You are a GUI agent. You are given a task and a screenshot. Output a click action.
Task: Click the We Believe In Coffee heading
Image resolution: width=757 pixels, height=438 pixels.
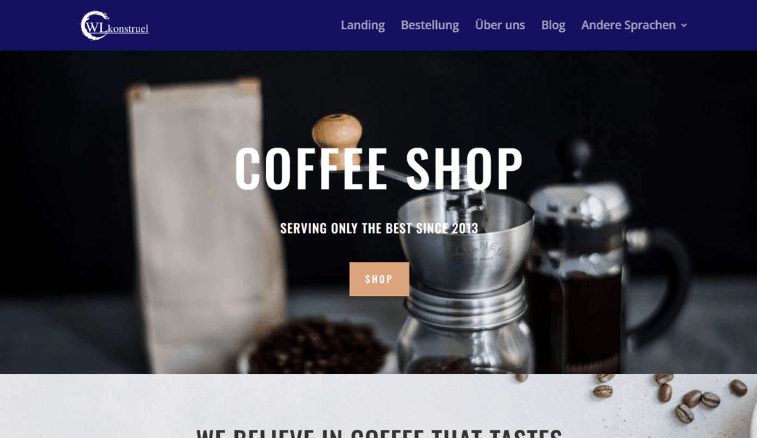point(379,433)
